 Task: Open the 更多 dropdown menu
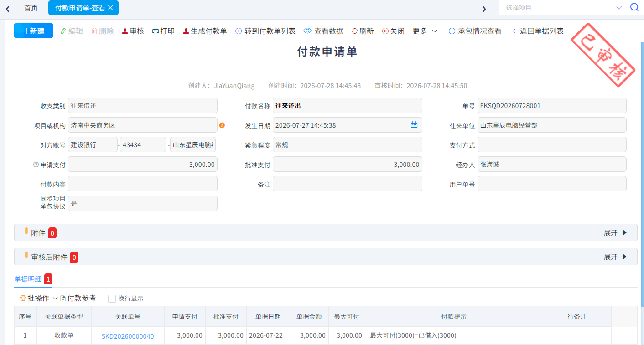(425, 31)
